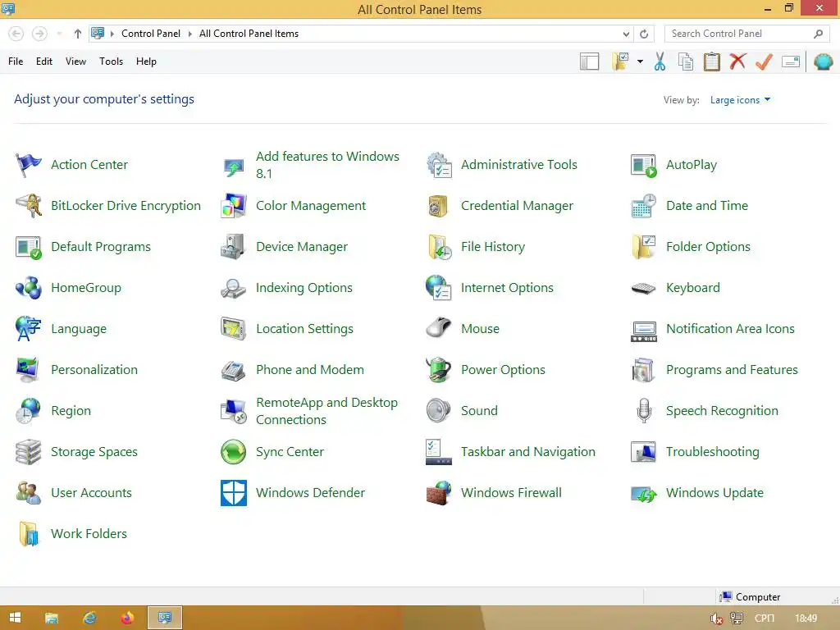
Task: Click the Back navigation arrow
Action: pyautogui.click(x=16, y=34)
